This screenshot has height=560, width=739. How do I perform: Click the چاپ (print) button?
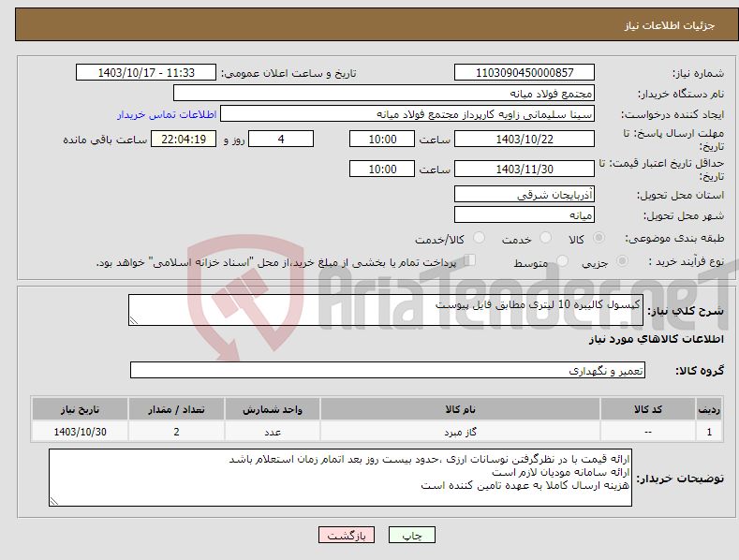click(x=411, y=535)
